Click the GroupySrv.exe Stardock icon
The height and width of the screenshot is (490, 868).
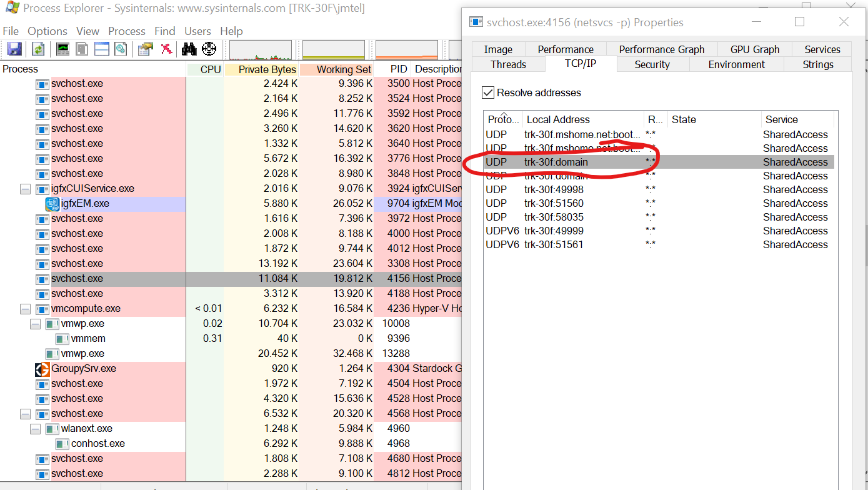pyautogui.click(x=42, y=369)
